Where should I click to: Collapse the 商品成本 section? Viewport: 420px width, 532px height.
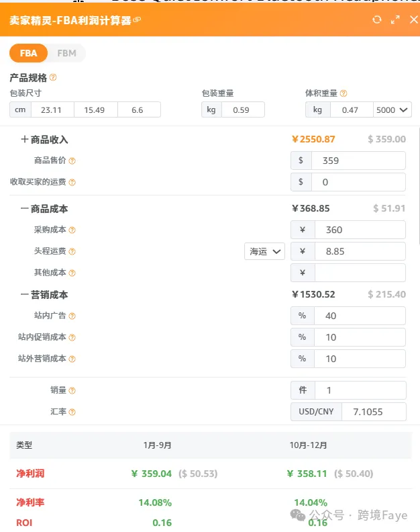tap(25, 209)
